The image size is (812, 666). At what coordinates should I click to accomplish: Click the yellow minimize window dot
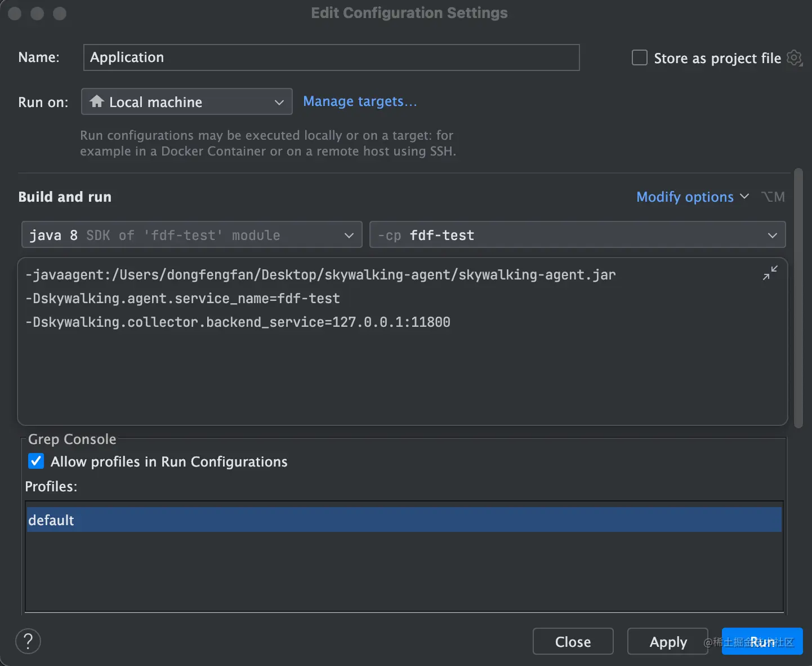37,14
